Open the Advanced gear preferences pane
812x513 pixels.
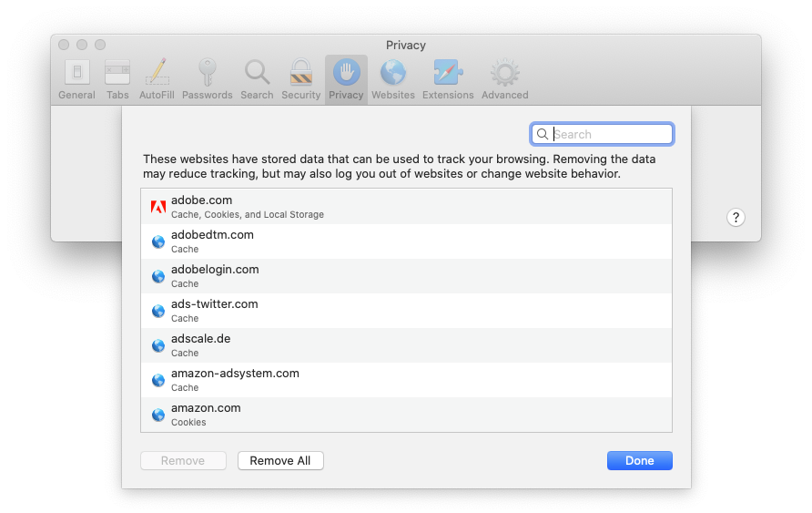[505, 80]
